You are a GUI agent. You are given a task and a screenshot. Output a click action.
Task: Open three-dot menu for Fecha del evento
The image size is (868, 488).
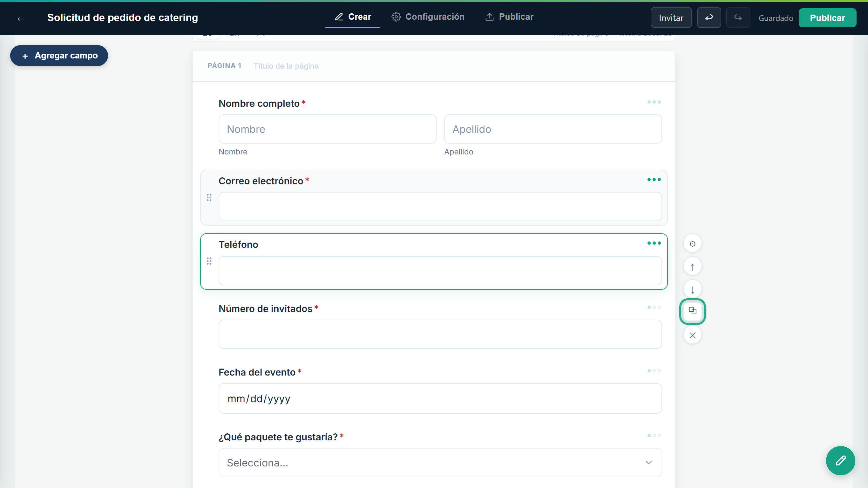click(654, 371)
